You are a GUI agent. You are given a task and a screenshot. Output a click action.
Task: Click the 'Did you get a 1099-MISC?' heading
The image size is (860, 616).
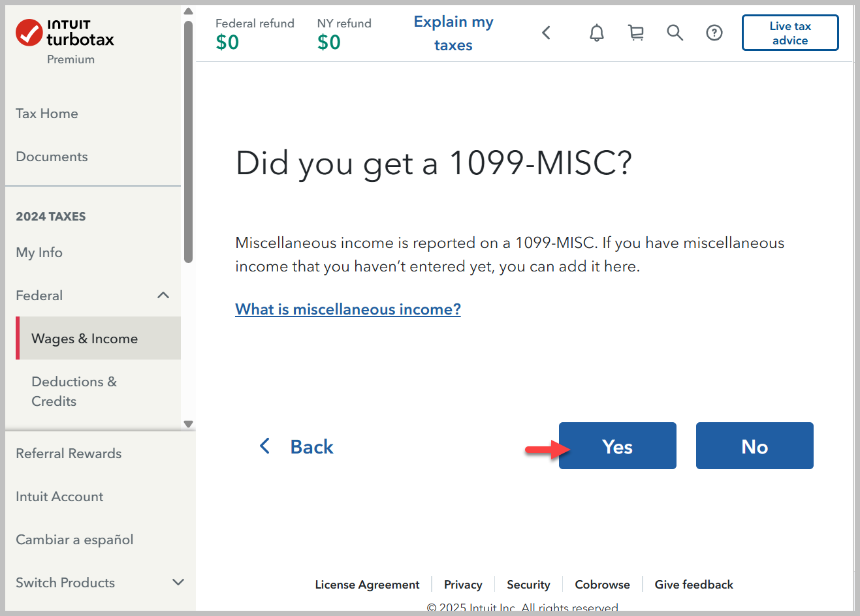tap(434, 162)
